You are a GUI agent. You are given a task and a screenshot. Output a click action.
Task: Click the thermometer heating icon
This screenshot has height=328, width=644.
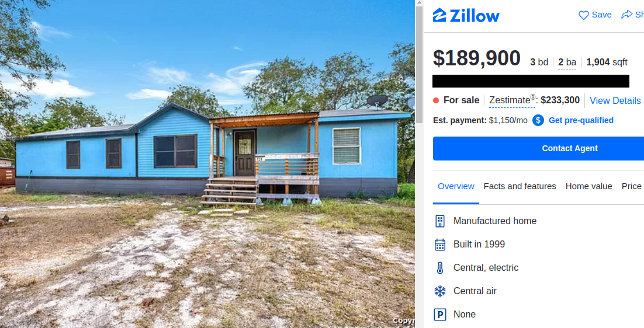pos(440,268)
